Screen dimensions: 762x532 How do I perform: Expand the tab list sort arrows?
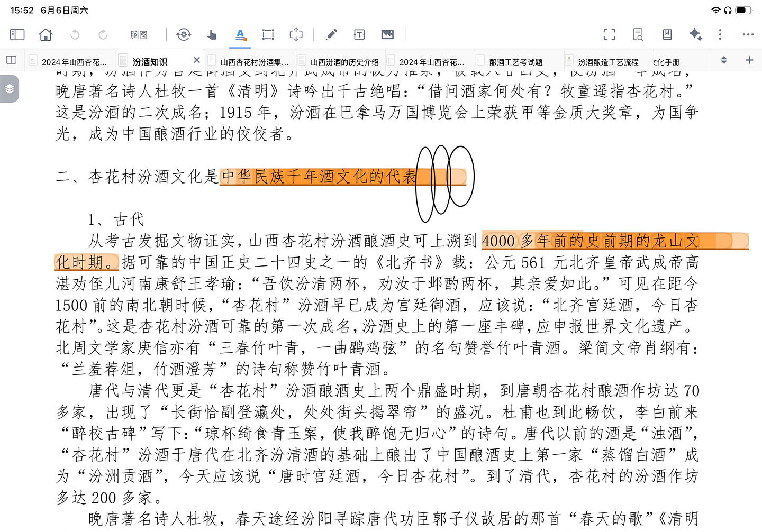point(724,60)
